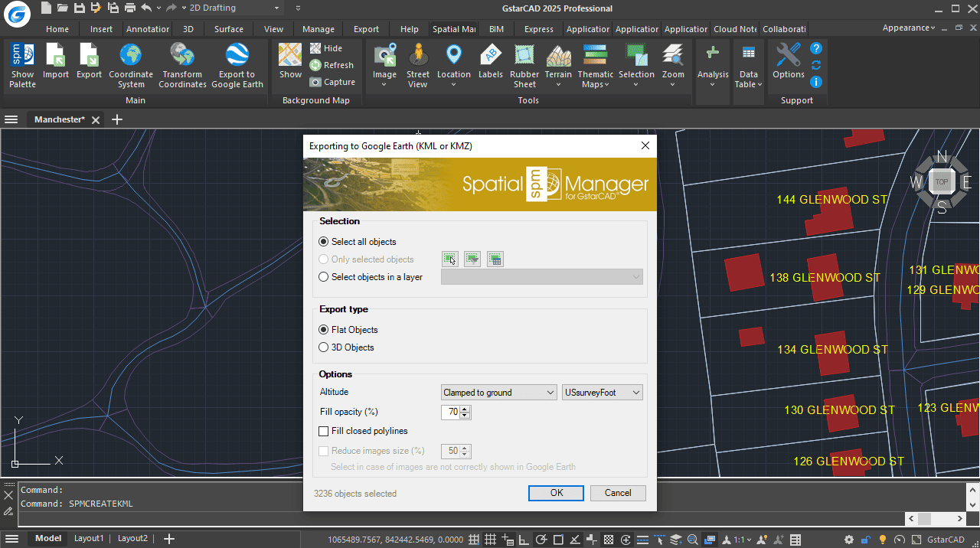Expand the Location dropdown

(453, 84)
